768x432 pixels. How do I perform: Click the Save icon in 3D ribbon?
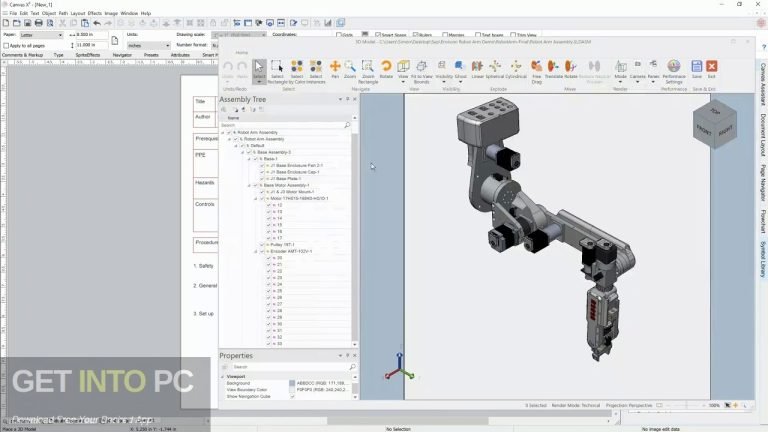[696, 68]
